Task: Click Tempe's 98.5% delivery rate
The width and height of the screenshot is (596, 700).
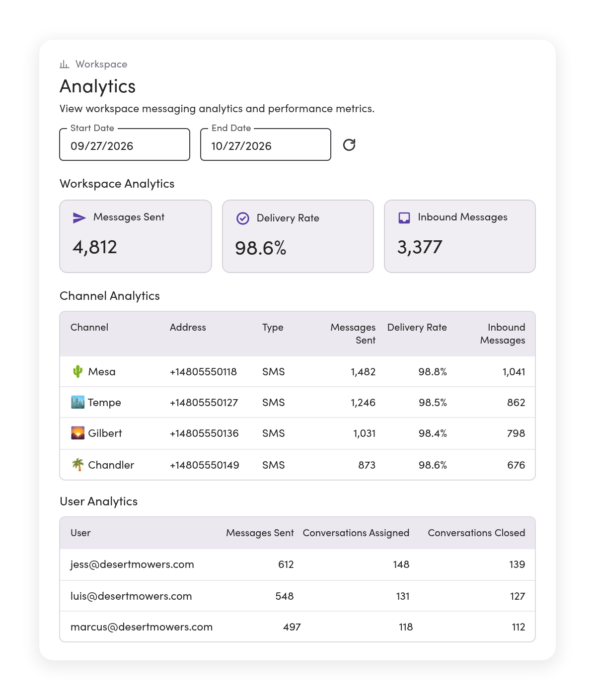Action: click(433, 402)
